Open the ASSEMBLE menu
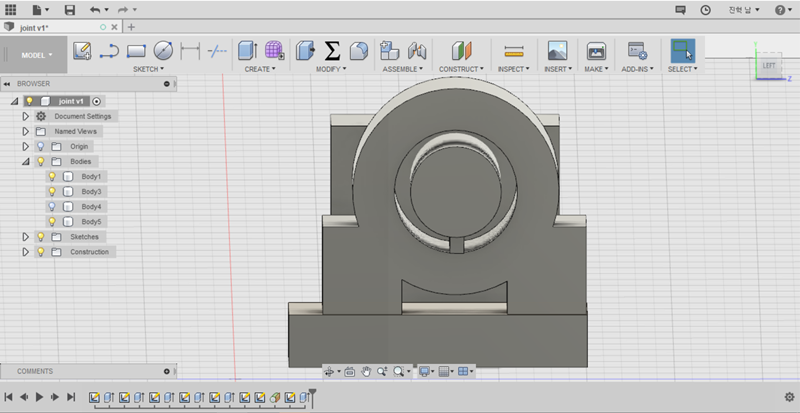800x413 pixels. [404, 70]
